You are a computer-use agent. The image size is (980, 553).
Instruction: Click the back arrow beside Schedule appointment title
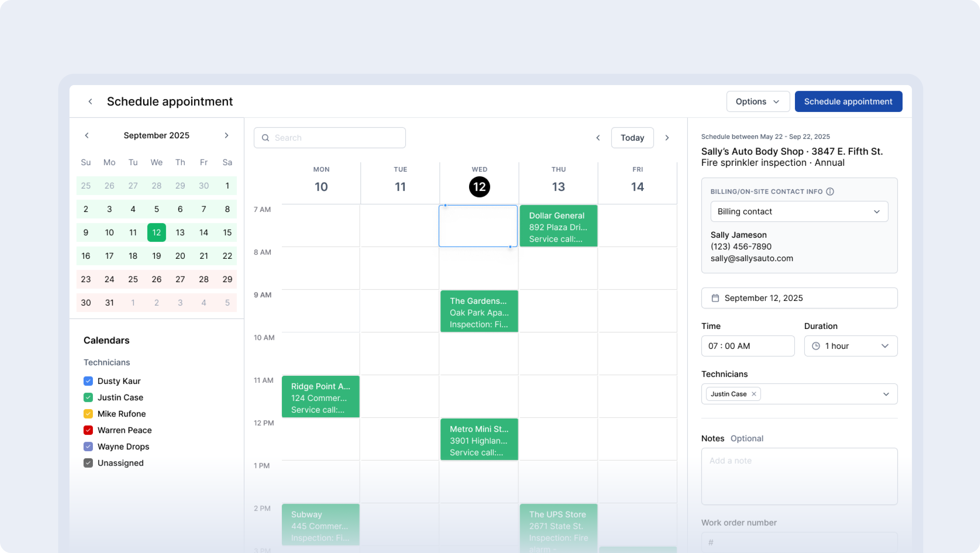(90, 101)
